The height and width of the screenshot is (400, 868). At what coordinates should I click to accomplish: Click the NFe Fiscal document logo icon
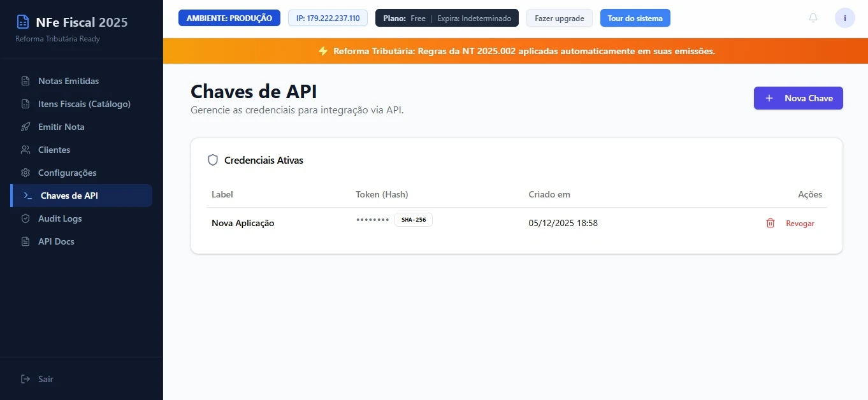23,22
